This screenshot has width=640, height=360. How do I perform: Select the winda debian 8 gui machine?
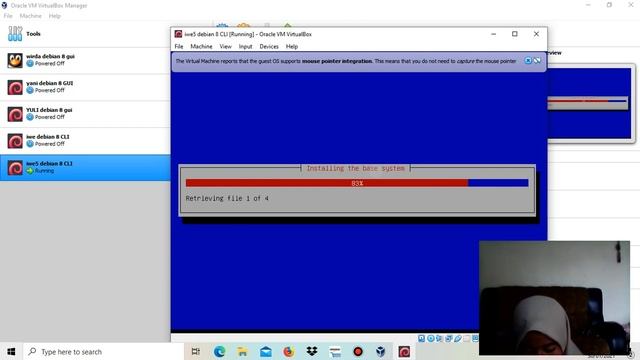[85, 60]
